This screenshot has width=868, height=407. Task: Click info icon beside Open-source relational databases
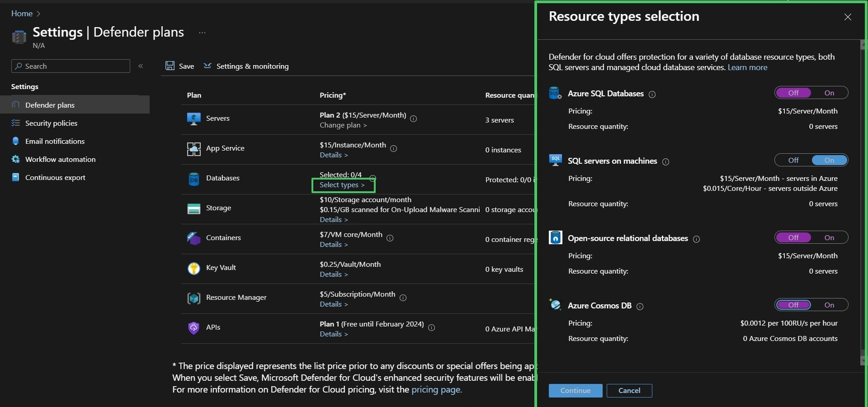[x=696, y=239]
